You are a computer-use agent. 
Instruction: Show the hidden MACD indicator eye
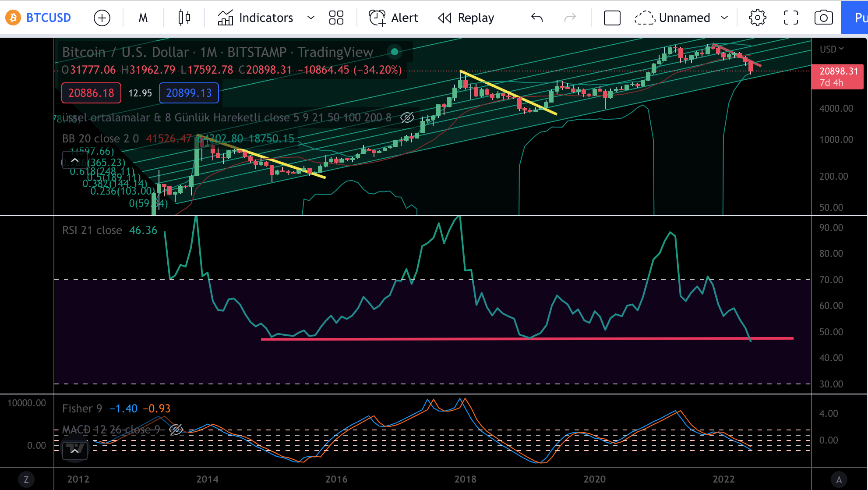tap(176, 430)
